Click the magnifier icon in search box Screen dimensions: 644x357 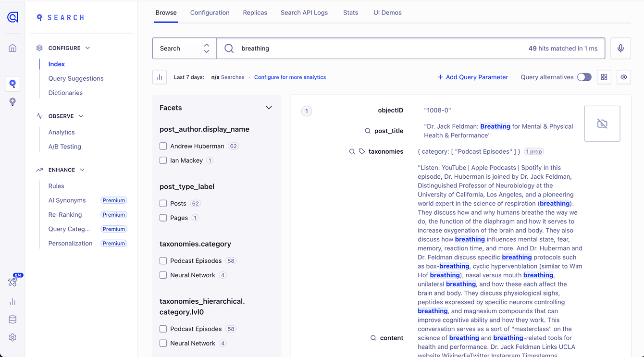coord(229,49)
